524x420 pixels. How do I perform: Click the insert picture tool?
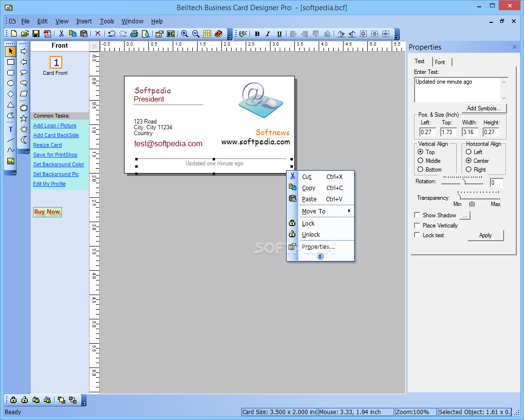11,161
